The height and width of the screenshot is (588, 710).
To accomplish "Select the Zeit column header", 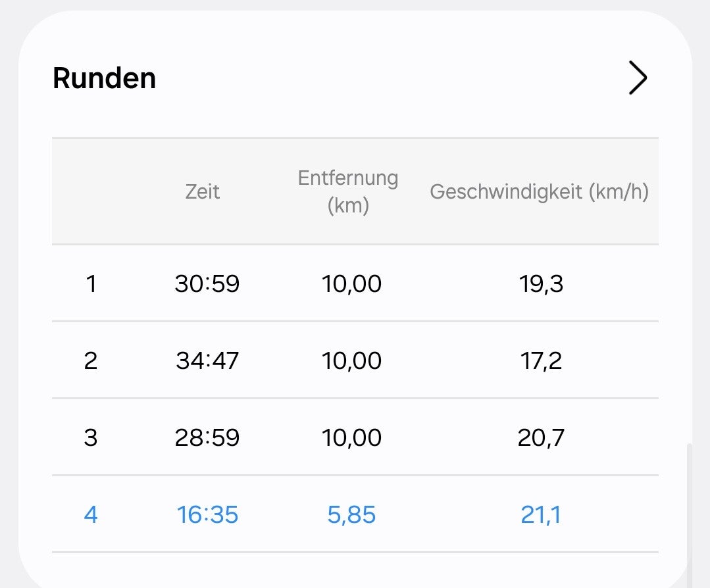I will pos(202,191).
